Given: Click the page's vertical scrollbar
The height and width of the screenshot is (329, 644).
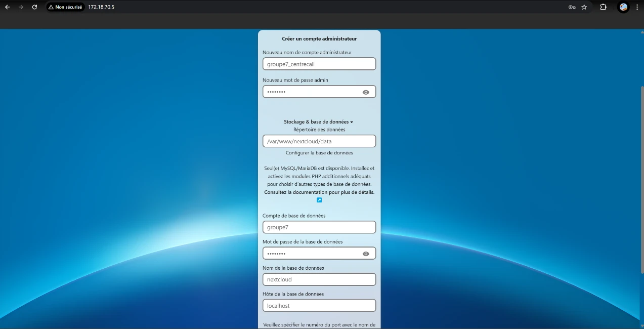Looking at the screenshot, I should coord(642,180).
